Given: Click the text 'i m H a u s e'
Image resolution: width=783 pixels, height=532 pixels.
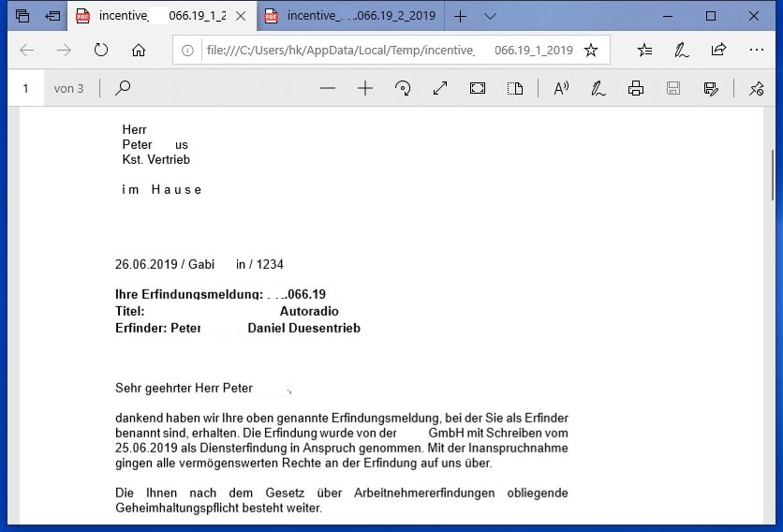Looking at the screenshot, I should tap(162, 190).
